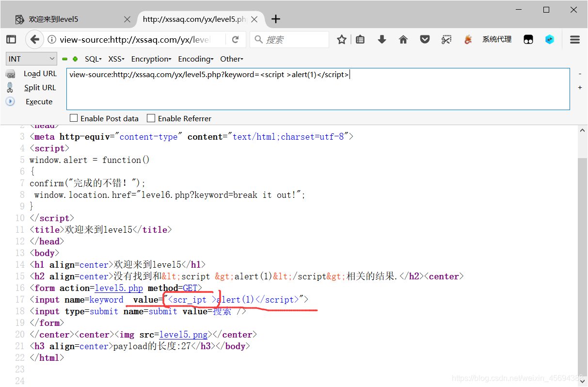Viewport: 588px width, 387px height.
Task: Open the XSS dropdown menu
Action: (x=116, y=59)
